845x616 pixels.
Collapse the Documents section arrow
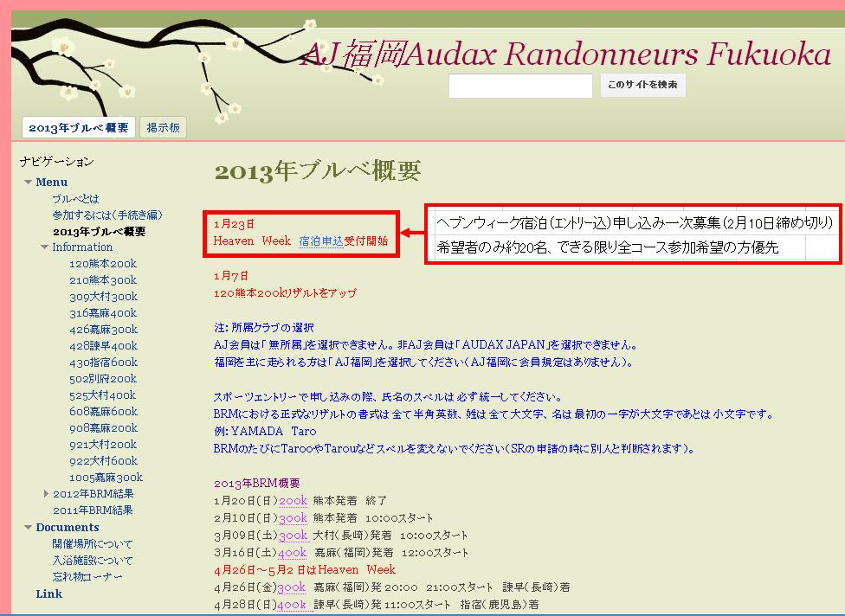tap(28, 528)
